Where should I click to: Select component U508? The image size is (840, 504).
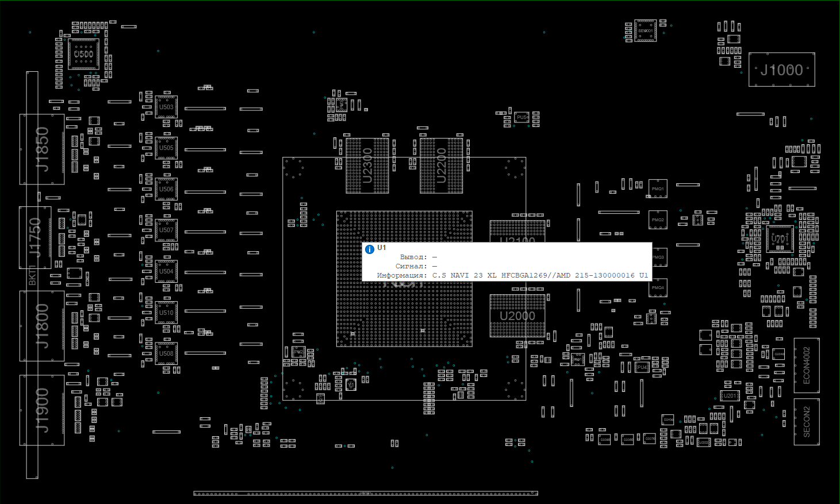pos(166,353)
